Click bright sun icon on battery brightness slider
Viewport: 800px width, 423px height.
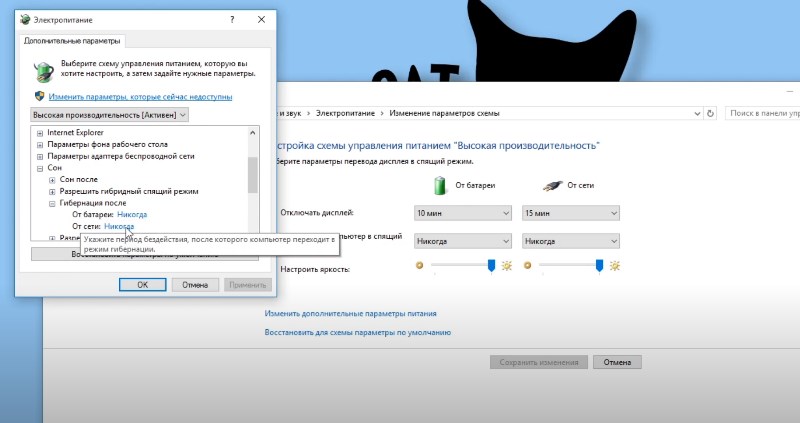click(x=507, y=265)
